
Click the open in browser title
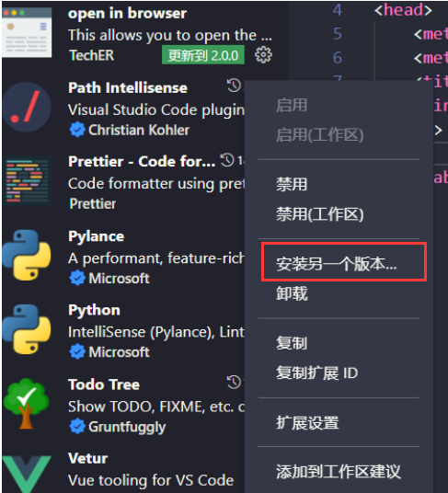(127, 14)
